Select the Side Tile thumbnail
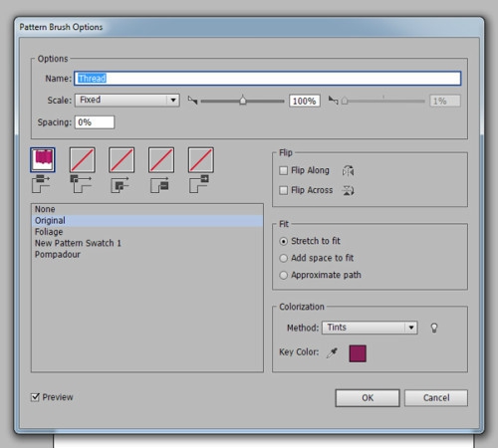The height and width of the screenshot is (448, 498). [43, 160]
